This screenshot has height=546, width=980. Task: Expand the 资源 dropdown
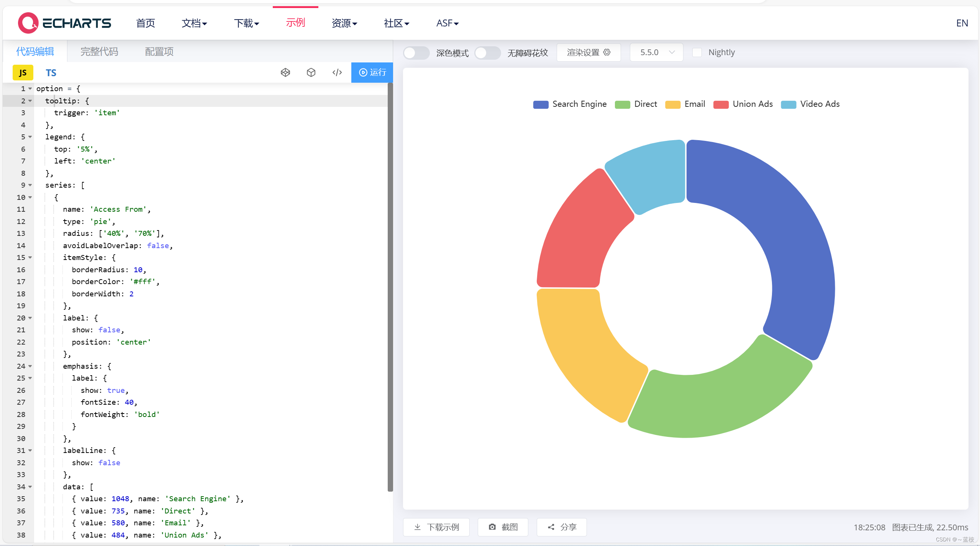[344, 23]
